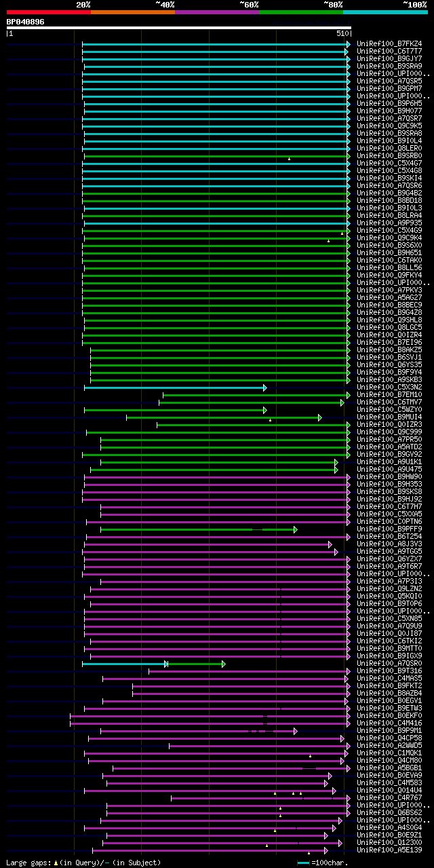Screen dimensions: 434x868
Task: Open the UniRef100_A7QSR5 hit label
Action: click(389, 81)
